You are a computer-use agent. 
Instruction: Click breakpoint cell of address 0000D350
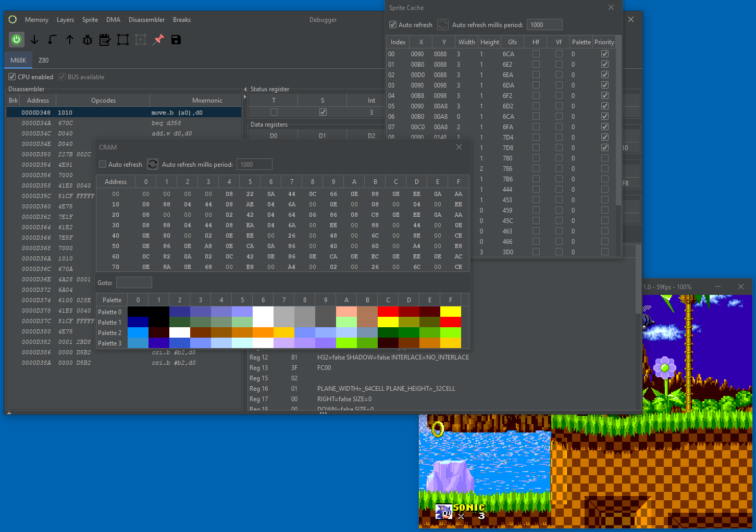[13, 154]
